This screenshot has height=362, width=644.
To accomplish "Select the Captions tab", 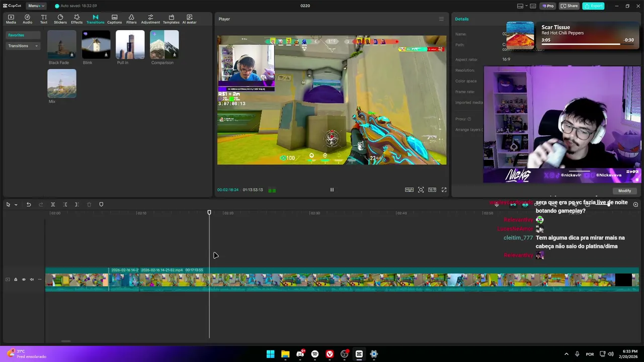I will point(114,19).
